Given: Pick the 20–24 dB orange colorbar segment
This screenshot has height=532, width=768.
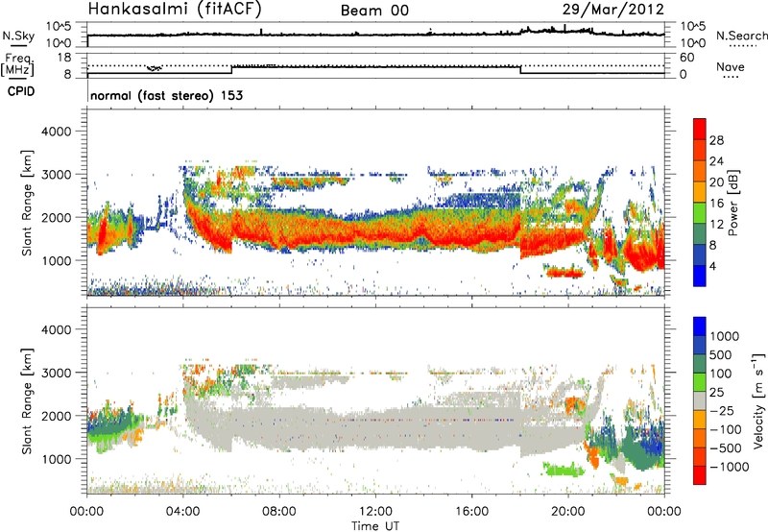Looking at the screenshot, I should pyautogui.click(x=700, y=171).
